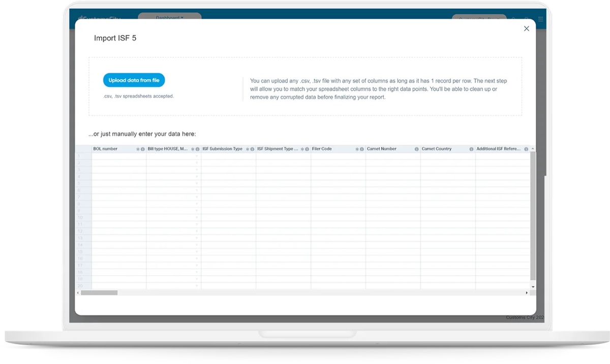Click BOL number cell in row 1
Viewport: 610px width, 364px height.
(x=119, y=156)
